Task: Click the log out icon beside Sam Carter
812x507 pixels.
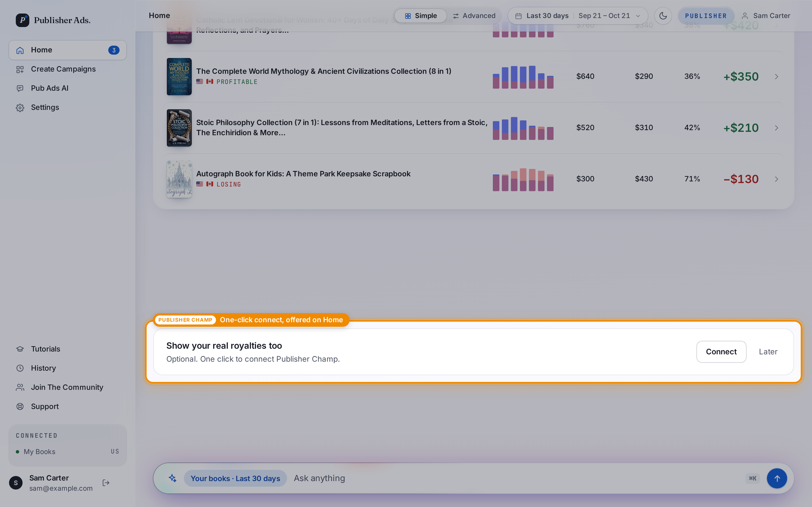Action: click(x=106, y=482)
